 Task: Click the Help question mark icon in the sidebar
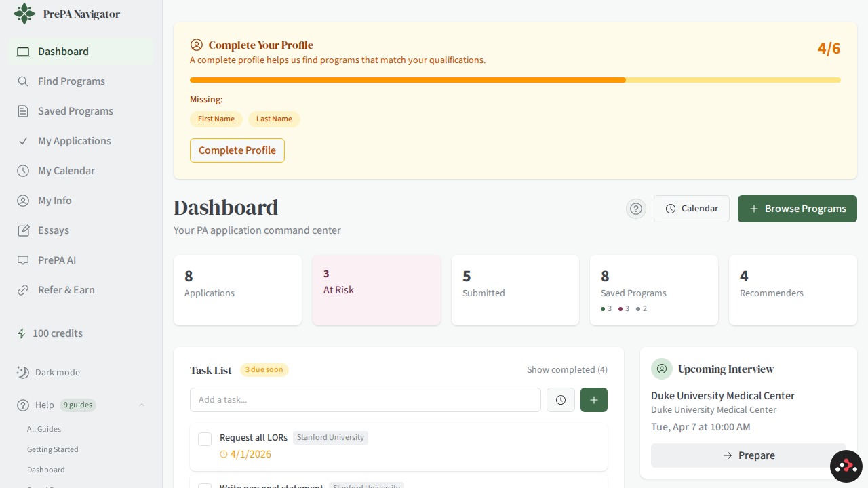[x=23, y=405]
